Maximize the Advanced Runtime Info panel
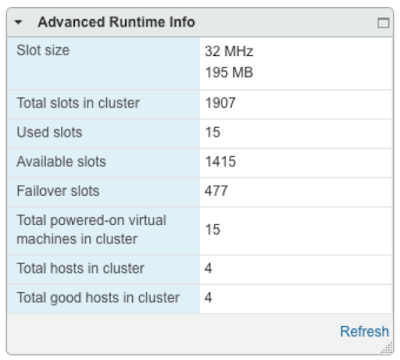Screen dimensions: 400x360 tap(383, 23)
